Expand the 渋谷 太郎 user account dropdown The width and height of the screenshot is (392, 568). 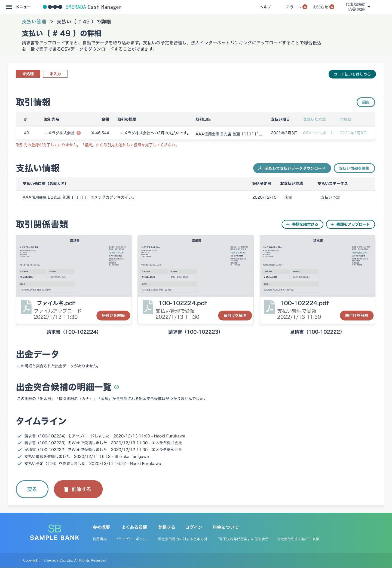[369, 7]
